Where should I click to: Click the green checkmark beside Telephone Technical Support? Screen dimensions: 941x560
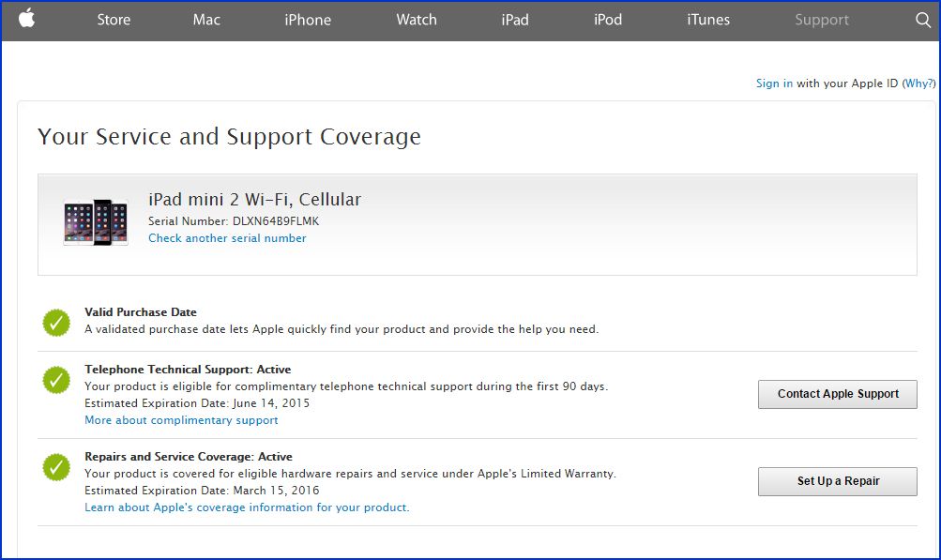56,380
